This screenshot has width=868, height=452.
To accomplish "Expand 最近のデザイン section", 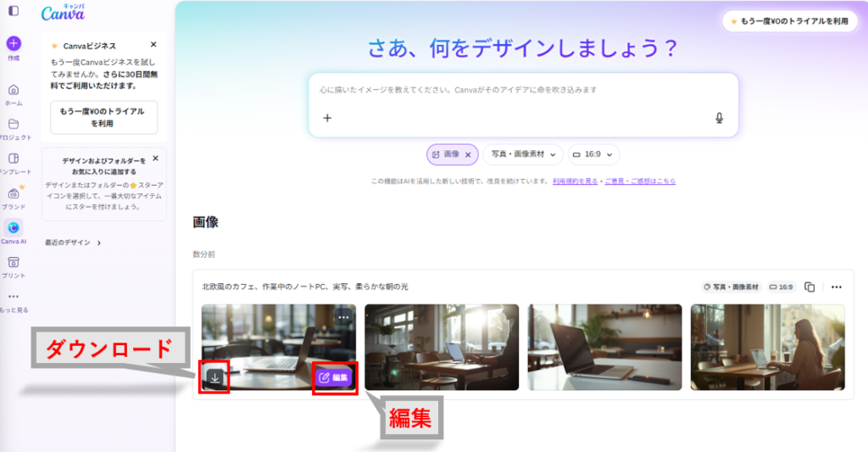I will (73, 243).
